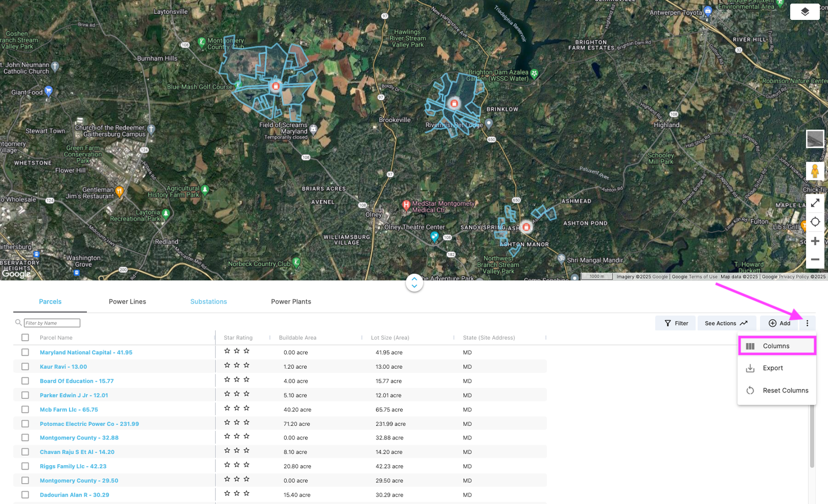Select the checkbox for Mcb Farm Llc parcel
Screen dimensions: 828x504
click(25, 409)
